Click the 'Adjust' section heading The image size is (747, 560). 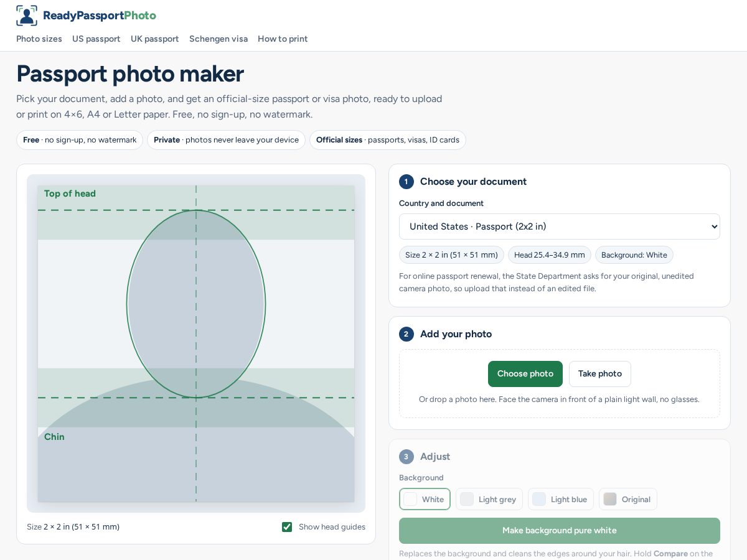435,457
